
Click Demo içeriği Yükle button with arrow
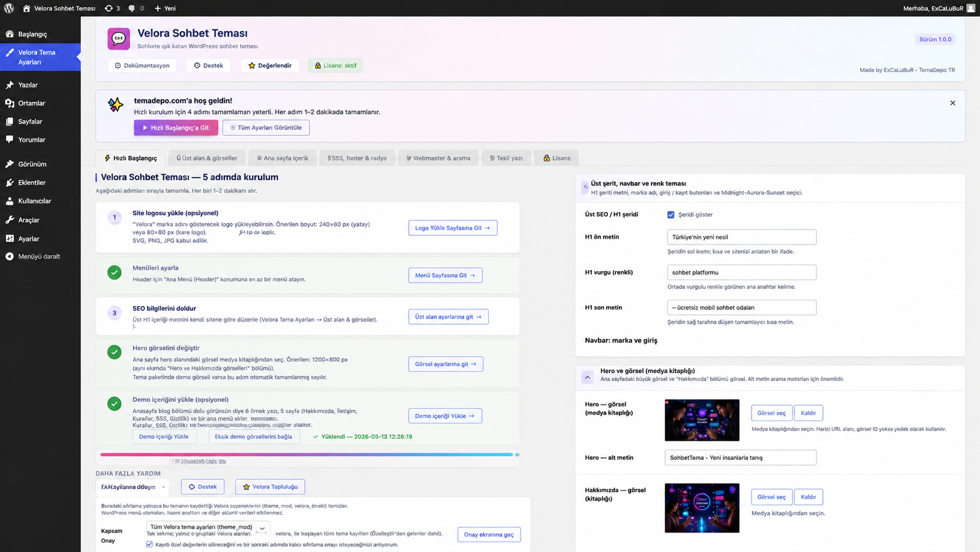point(445,416)
